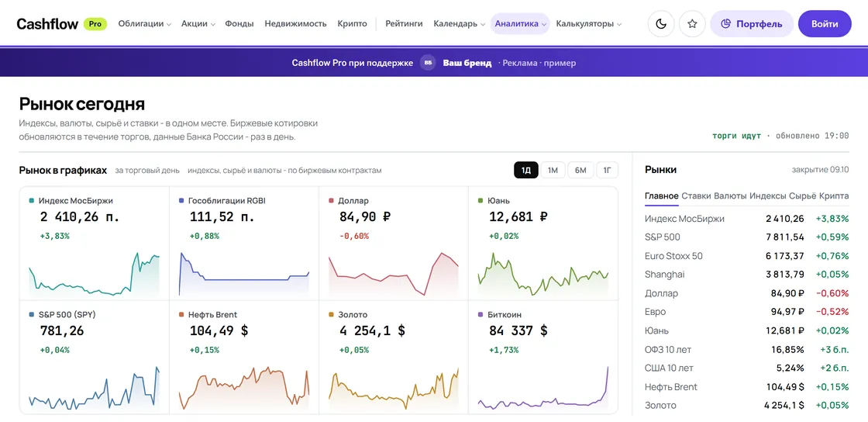Select the 1М chart period

tap(553, 170)
